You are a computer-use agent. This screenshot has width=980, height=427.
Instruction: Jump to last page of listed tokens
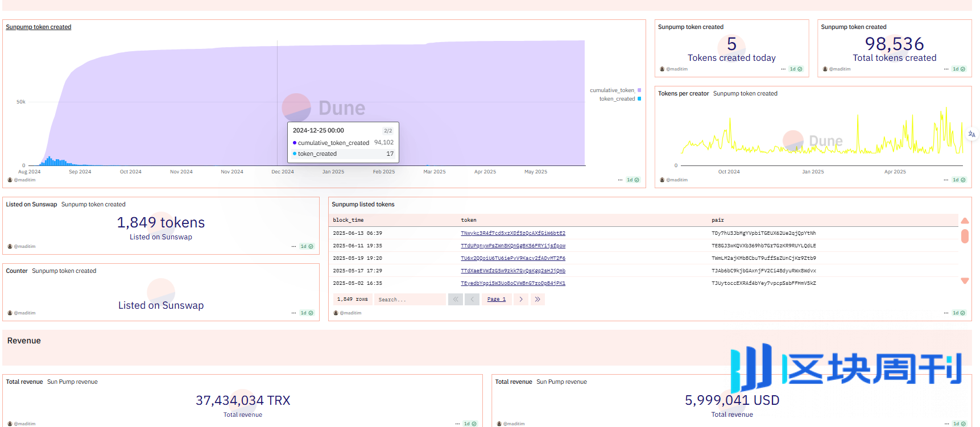pos(537,299)
